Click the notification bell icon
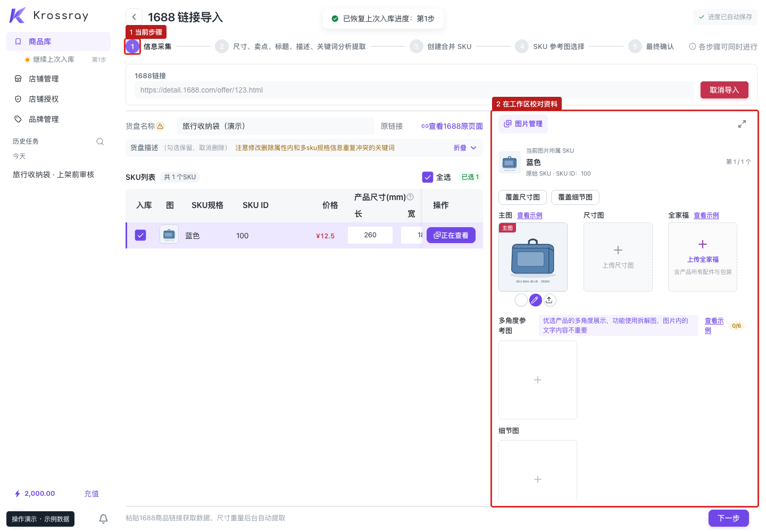The height and width of the screenshot is (532, 766). tap(104, 519)
